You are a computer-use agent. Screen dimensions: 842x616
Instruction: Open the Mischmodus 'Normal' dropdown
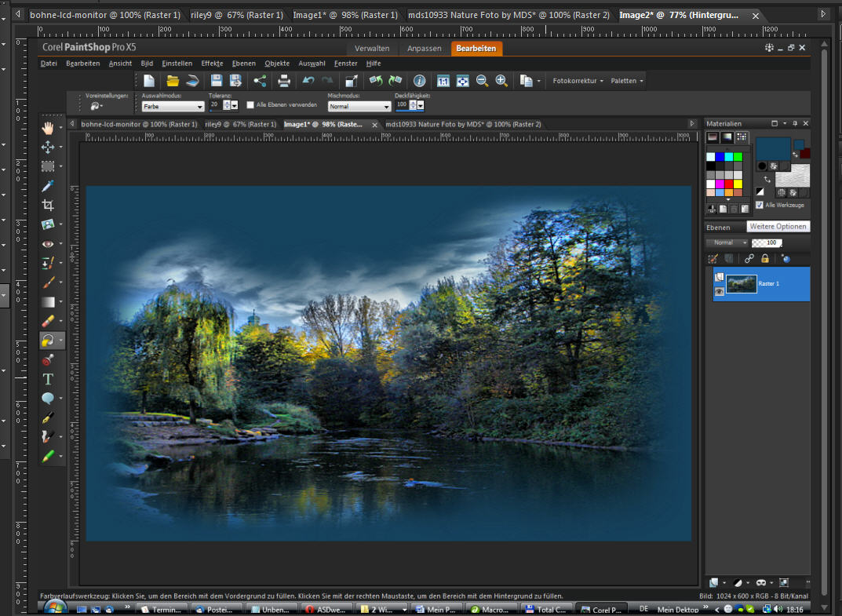[x=359, y=106]
